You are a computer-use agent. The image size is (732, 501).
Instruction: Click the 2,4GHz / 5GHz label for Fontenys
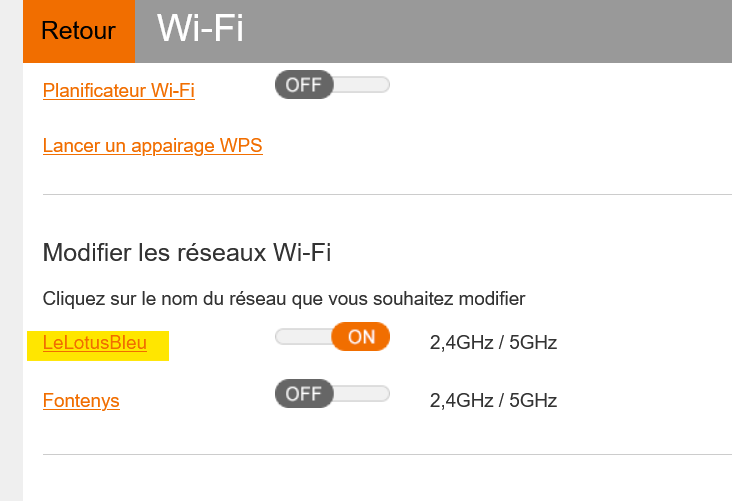(493, 401)
